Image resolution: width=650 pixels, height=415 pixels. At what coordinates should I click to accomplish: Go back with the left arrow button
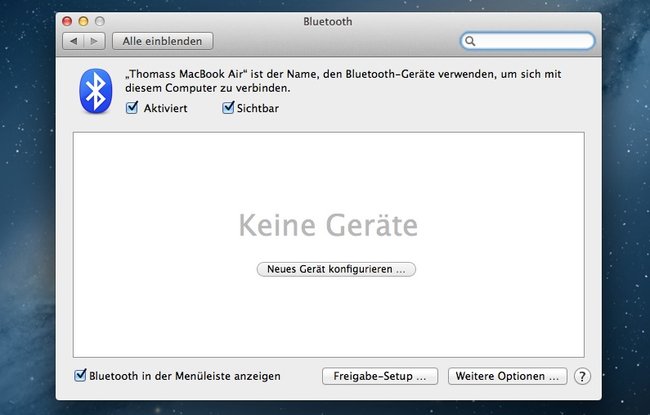pyautogui.click(x=73, y=41)
